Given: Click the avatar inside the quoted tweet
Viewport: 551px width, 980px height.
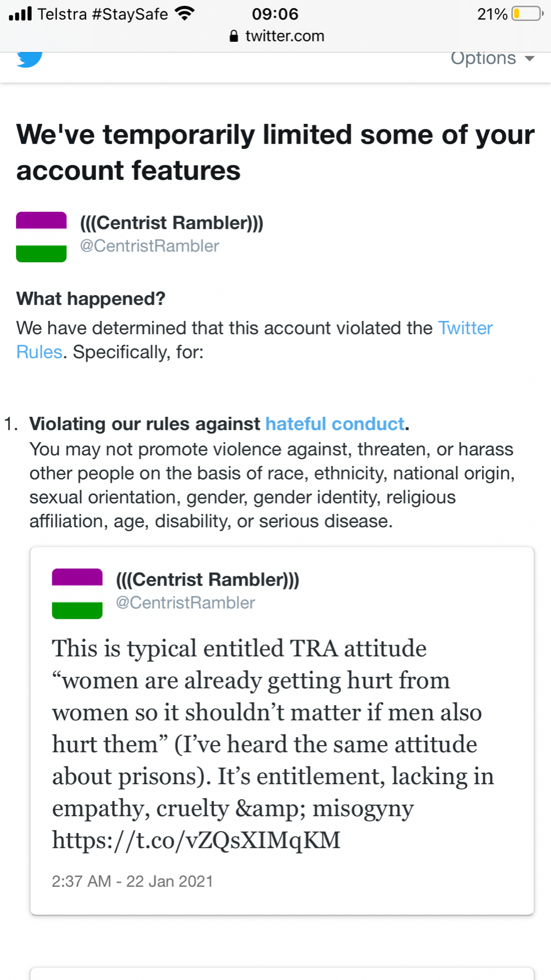Looking at the screenshot, I should (77, 594).
